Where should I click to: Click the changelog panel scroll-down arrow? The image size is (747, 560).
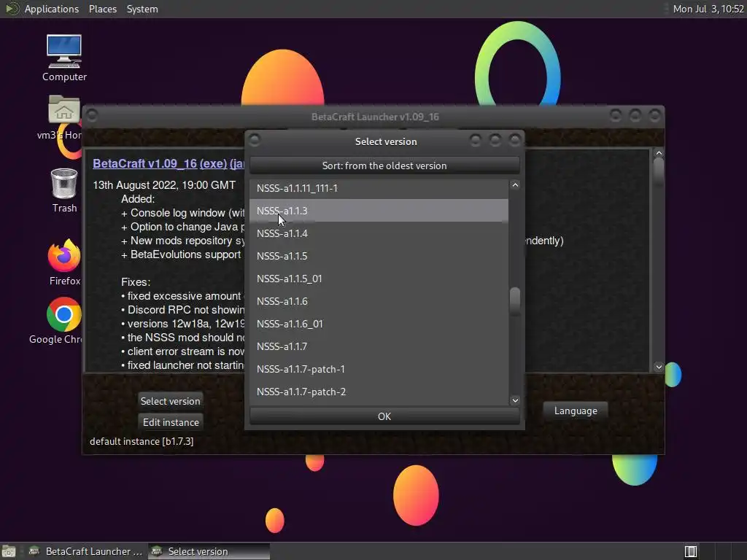(x=659, y=367)
